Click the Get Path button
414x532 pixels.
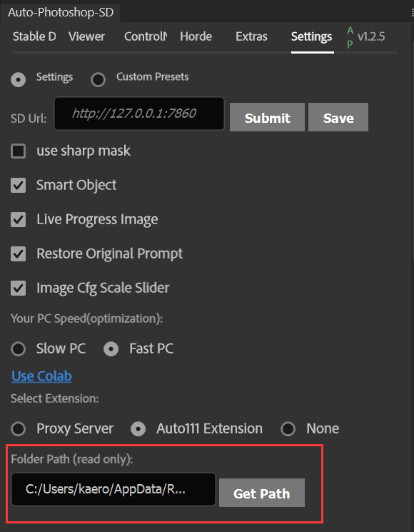(262, 493)
